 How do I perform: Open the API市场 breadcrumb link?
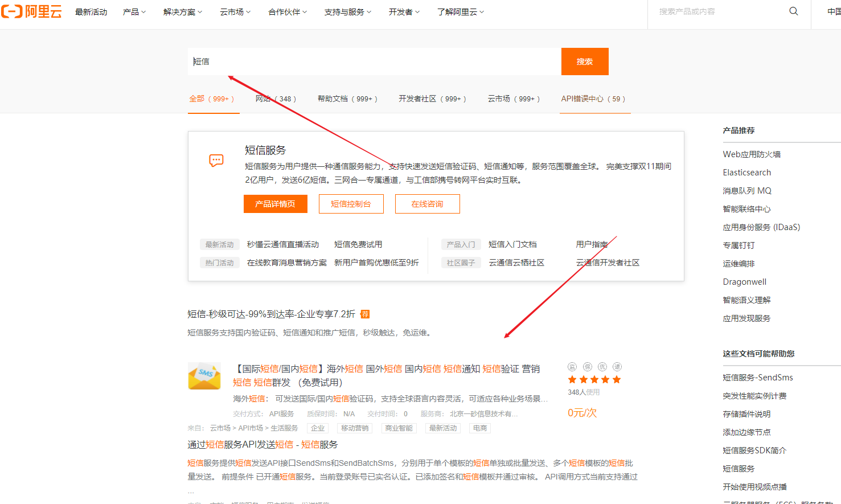click(x=251, y=428)
